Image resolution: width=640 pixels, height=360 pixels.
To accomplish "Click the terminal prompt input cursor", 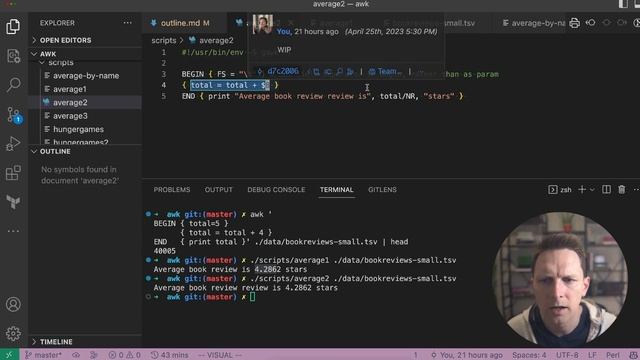I will pos(253,297).
